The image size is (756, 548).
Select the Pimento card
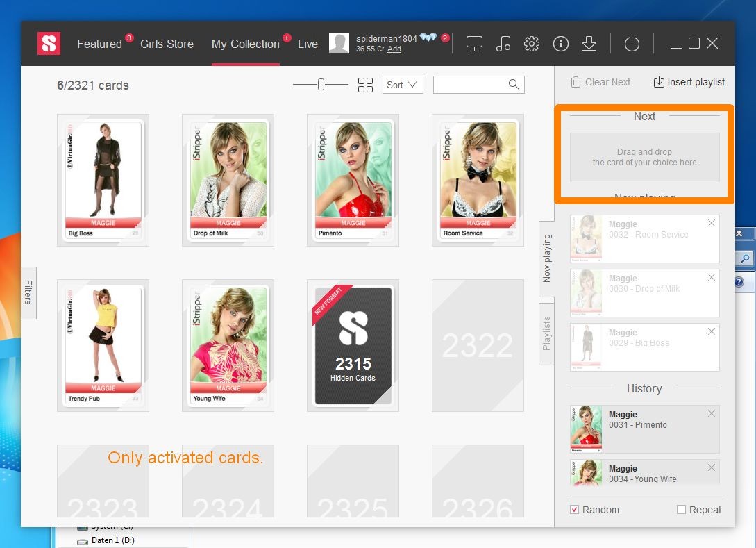[x=353, y=180]
